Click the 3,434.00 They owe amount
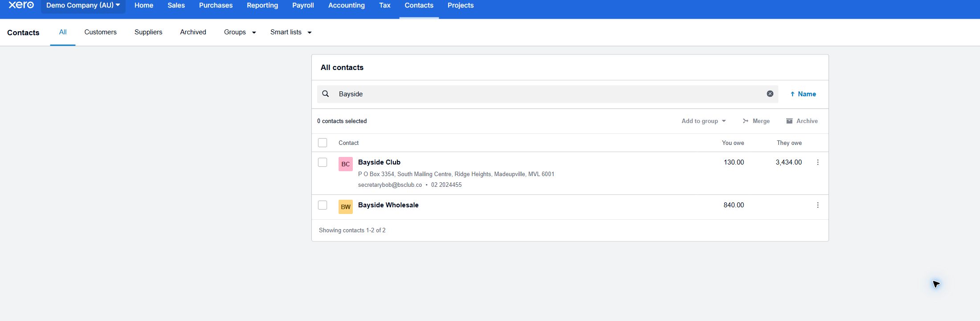Viewport: 980px width, 321px height. (x=788, y=162)
